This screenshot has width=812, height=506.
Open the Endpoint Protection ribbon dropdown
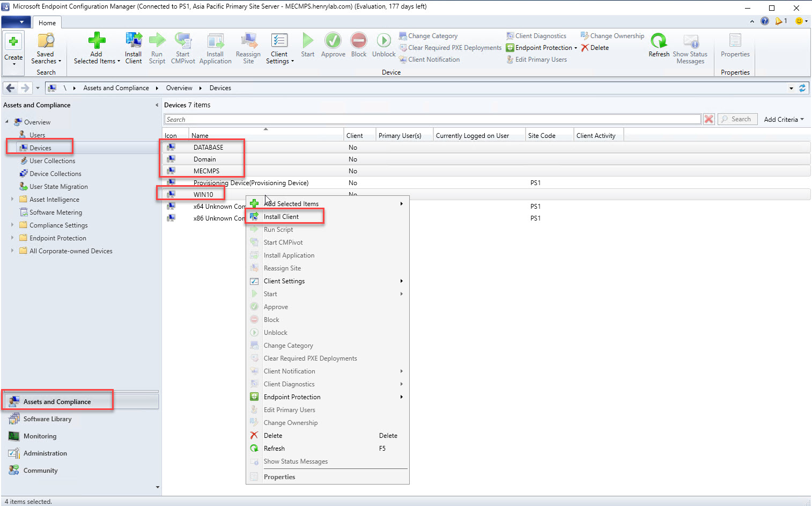(544, 48)
